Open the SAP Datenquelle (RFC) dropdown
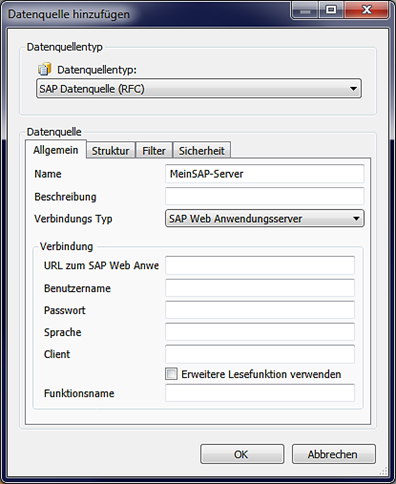Image resolution: width=396 pixels, height=484 pixels. point(199,89)
